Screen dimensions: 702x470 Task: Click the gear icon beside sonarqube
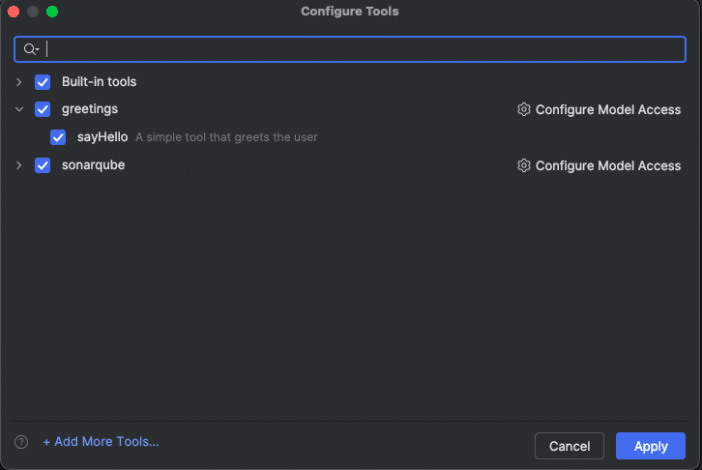[x=523, y=166]
